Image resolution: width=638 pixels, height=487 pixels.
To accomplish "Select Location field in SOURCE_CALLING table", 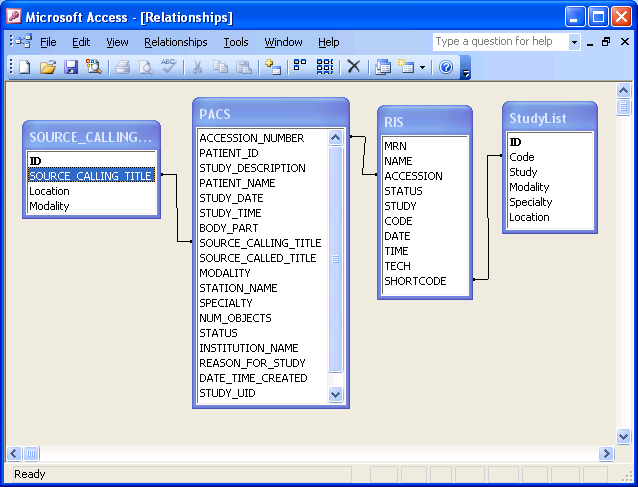I will 49,191.
